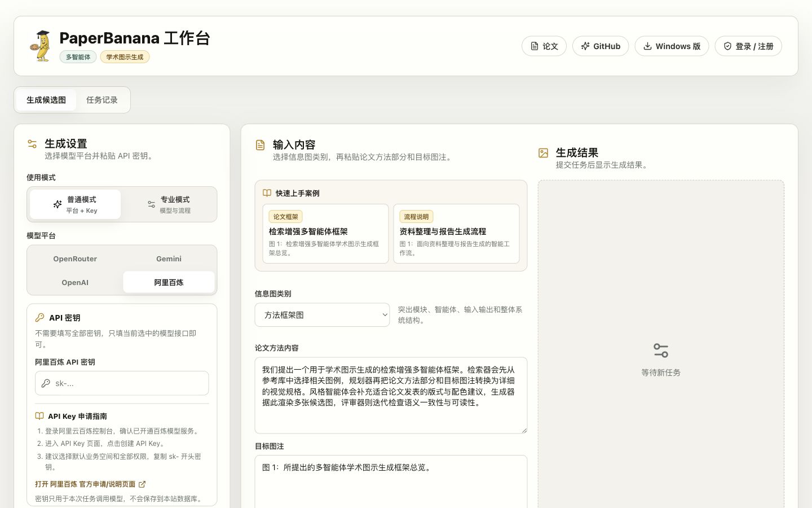Open the GitHub link button
The width and height of the screenshot is (812, 508).
tap(601, 46)
